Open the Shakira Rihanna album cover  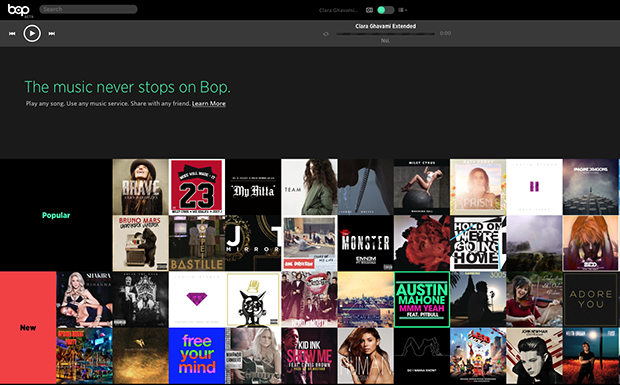[x=84, y=299]
